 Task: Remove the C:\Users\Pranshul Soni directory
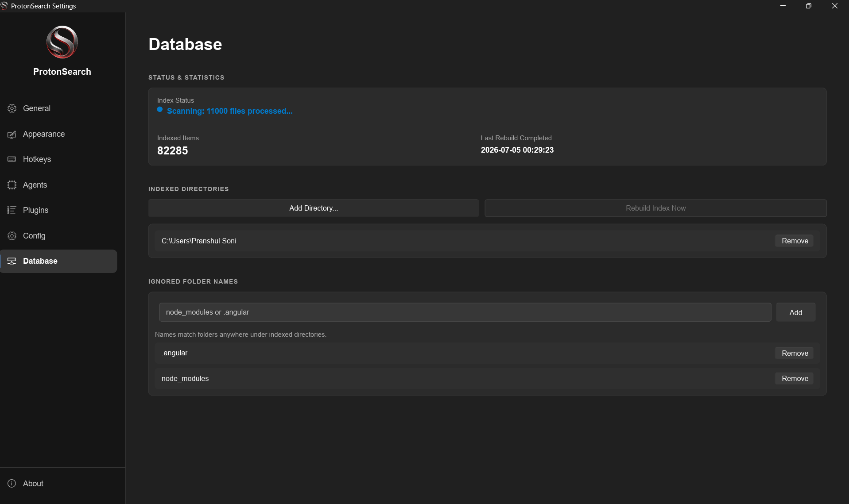(x=795, y=241)
